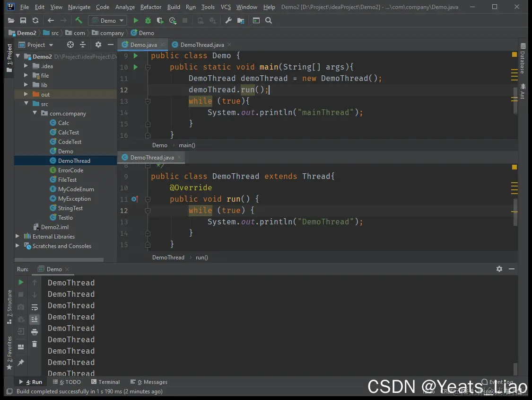The width and height of the screenshot is (532, 400).
Task: Clear Run console with trash icon
Action: coord(35,344)
